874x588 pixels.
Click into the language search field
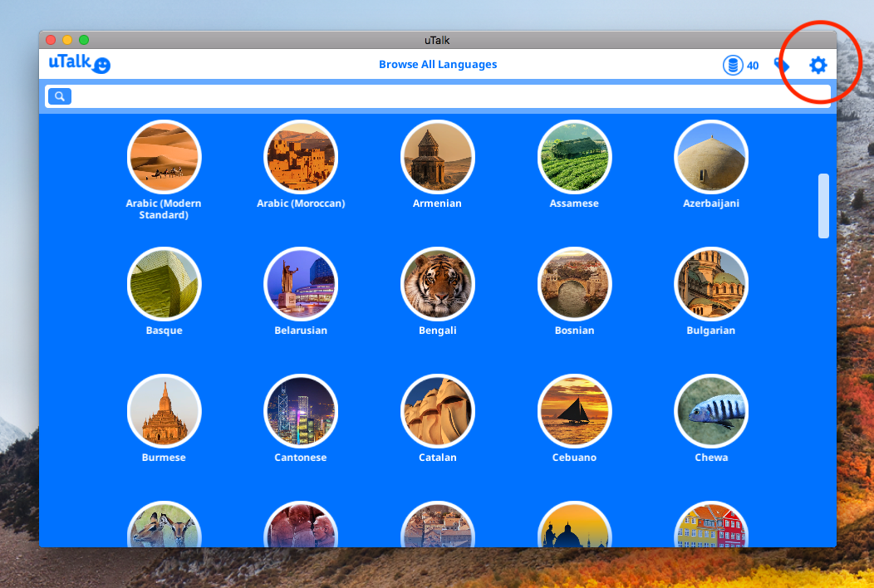coord(449,96)
